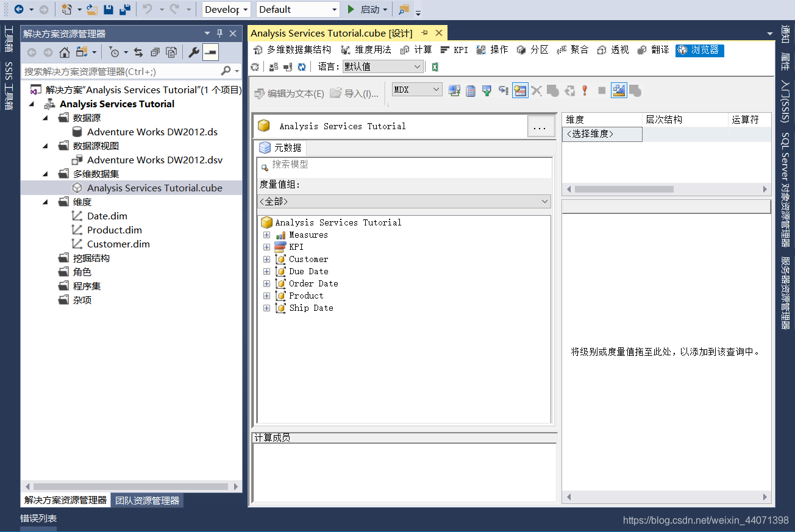Click the Navigate Backward arrow in main toolbar
The image size is (795, 532).
pyautogui.click(x=19, y=9)
